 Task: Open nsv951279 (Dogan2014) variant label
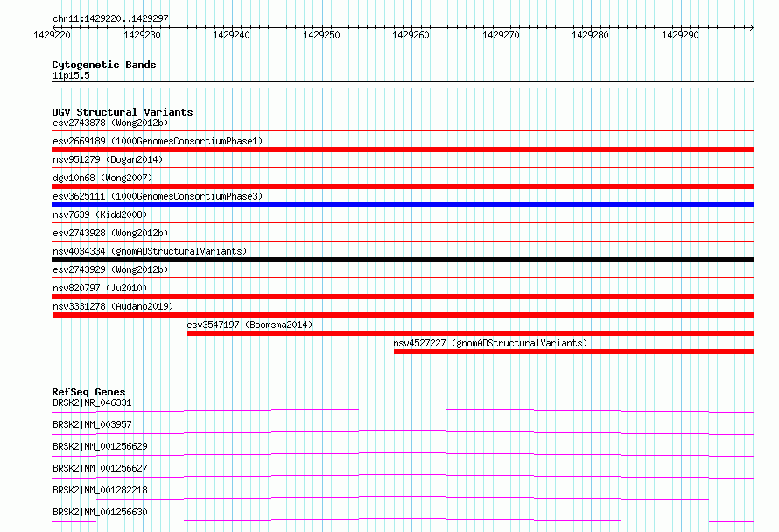[x=108, y=159]
